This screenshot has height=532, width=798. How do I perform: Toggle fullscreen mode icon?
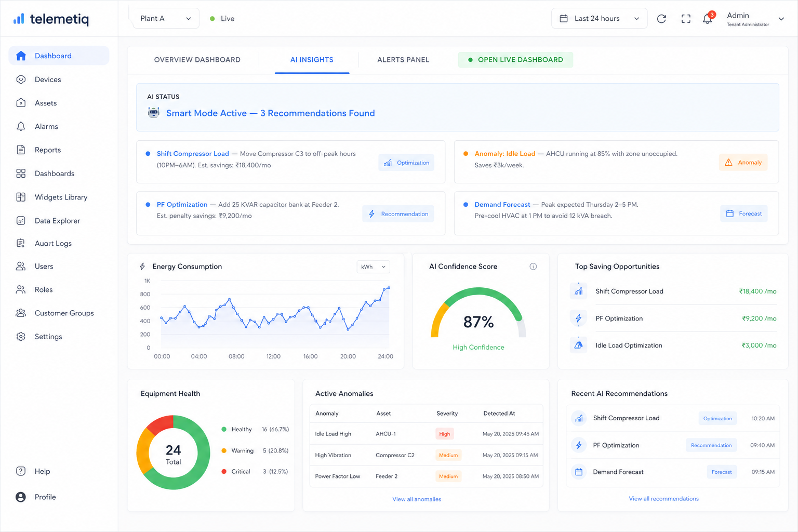(686, 19)
